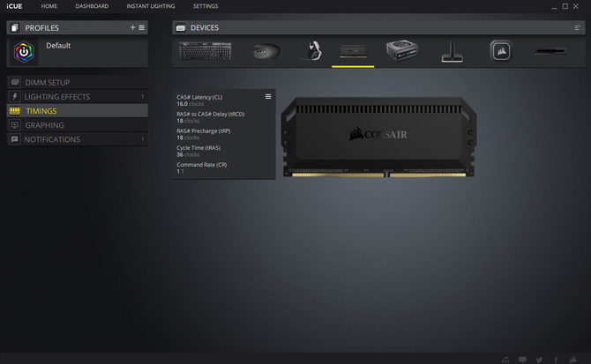
Task: Click the Graphing monitor icon
Action: coord(15,125)
